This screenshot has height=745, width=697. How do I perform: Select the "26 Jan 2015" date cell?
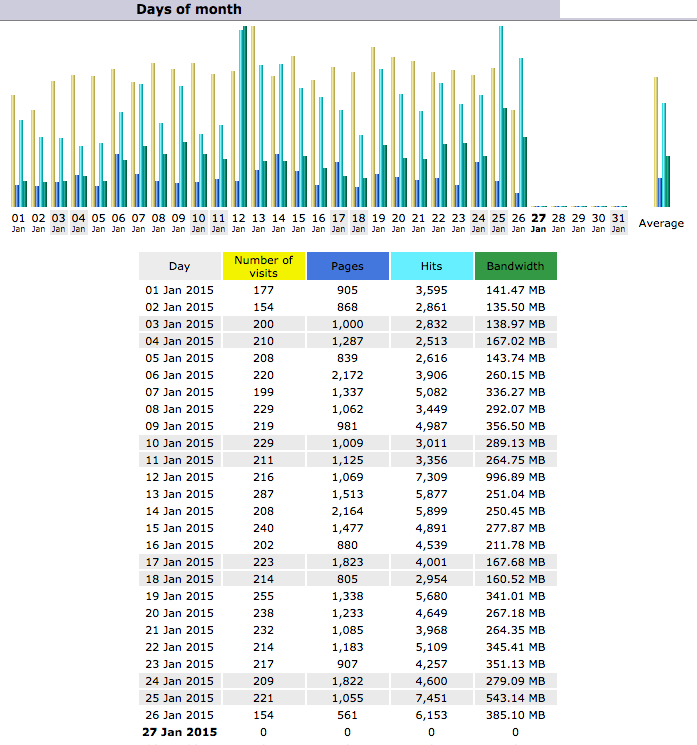click(180, 715)
